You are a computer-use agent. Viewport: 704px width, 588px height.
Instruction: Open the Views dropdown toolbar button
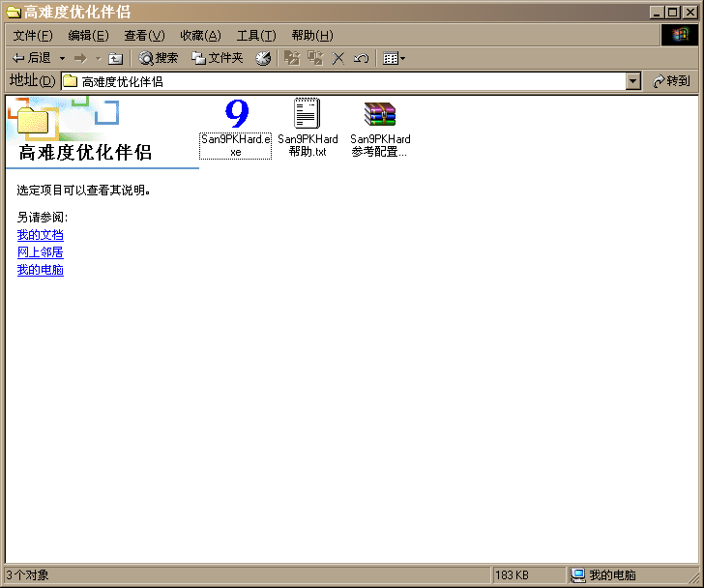click(394, 58)
